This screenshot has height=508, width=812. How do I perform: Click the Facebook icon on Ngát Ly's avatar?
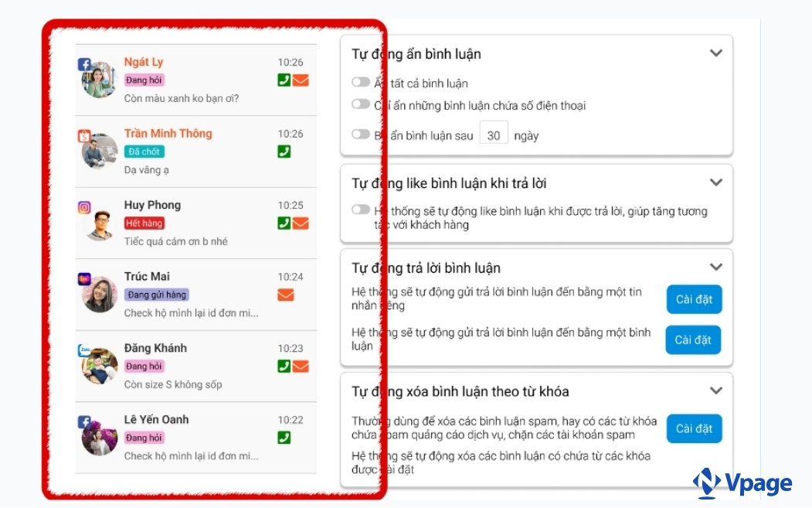click(x=83, y=62)
